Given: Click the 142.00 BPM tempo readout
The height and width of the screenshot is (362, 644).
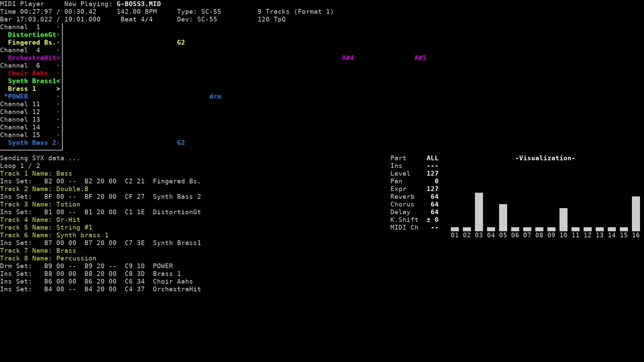Looking at the screenshot, I should [x=137, y=12].
